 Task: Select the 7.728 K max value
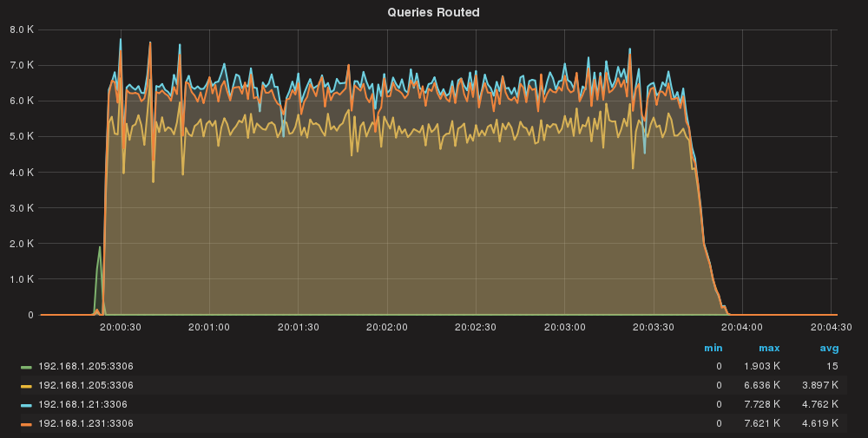pos(763,404)
